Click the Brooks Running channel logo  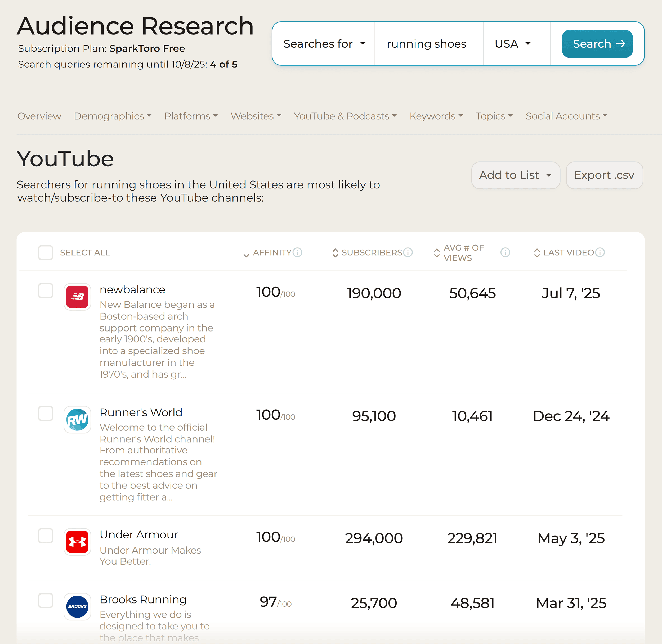pyautogui.click(x=77, y=606)
